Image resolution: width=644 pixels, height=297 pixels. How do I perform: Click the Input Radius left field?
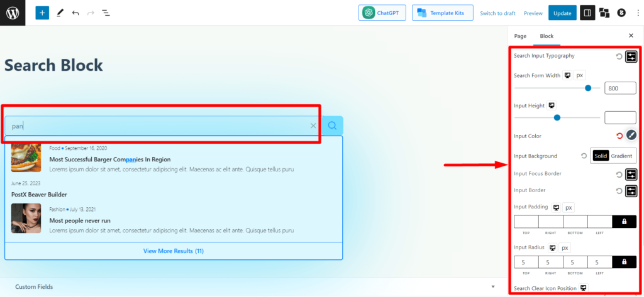click(600, 262)
